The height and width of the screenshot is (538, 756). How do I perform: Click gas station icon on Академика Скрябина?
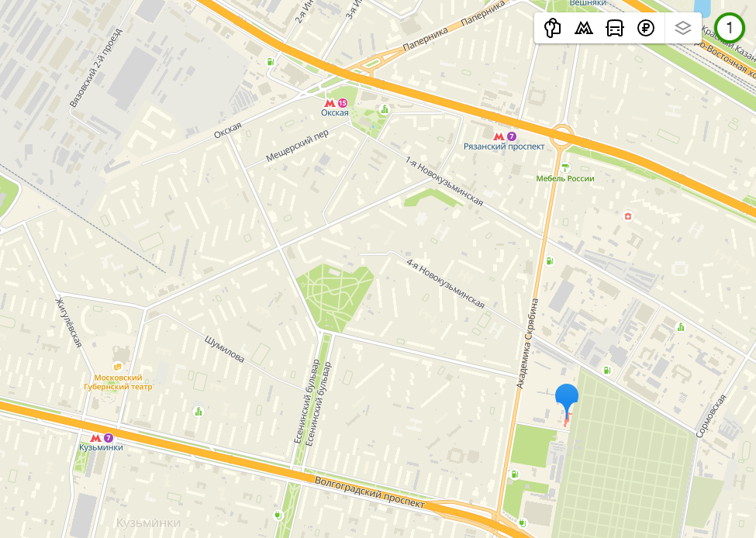(x=549, y=261)
